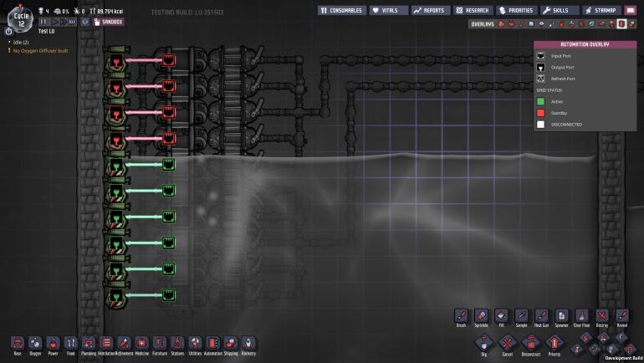Select the sandbox Brush tool
Screen dimensions: 644x363
pos(461,316)
